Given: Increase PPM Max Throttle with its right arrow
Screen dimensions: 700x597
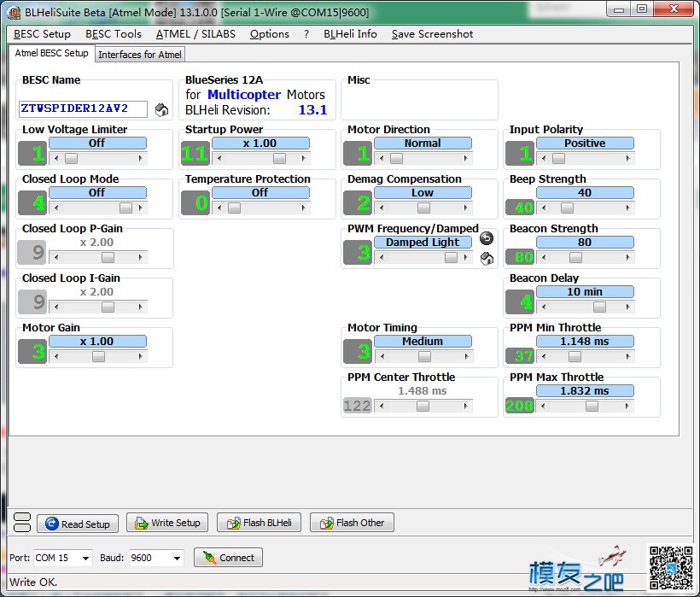Looking at the screenshot, I should pyautogui.click(x=627, y=406).
